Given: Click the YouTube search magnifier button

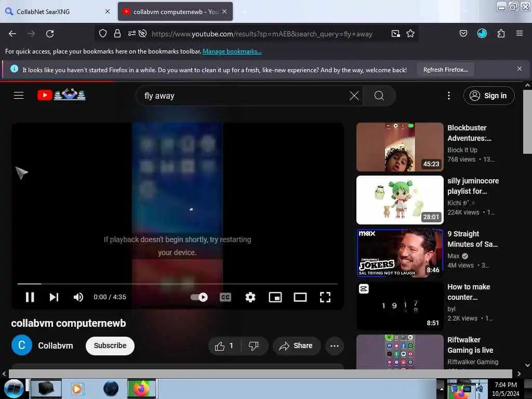Looking at the screenshot, I should coord(379,96).
